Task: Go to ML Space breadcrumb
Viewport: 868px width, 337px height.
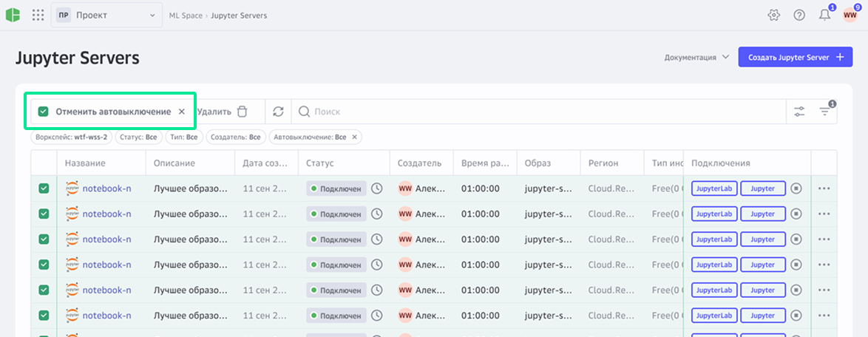Action: click(186, 16)
